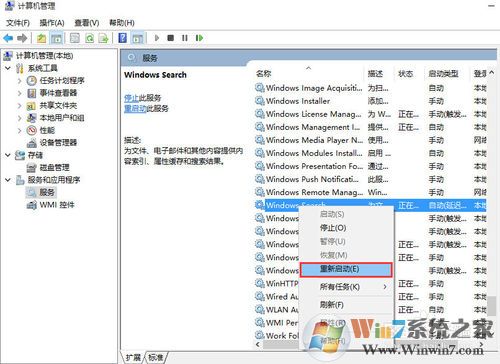Viewport: 500px width, 364px height.
Task: Open the 文件(F) menu
Action: tap(18, 23)
